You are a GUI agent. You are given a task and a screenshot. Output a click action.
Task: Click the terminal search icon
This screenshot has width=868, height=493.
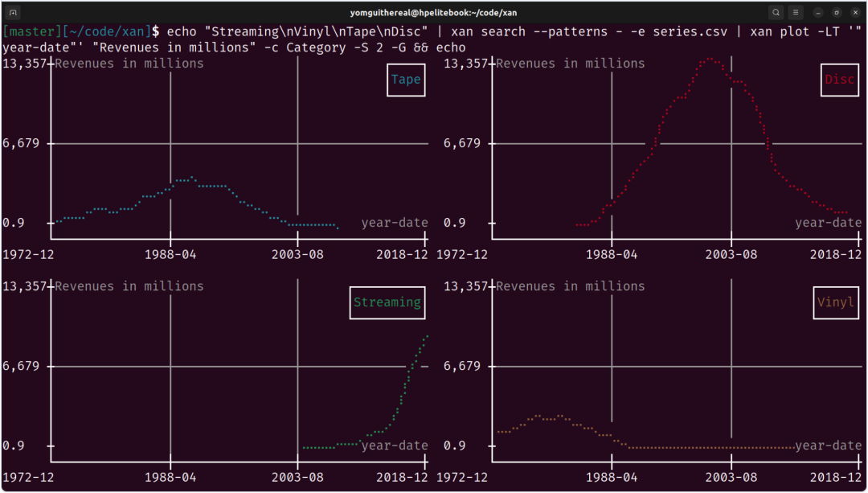[776, 13]
